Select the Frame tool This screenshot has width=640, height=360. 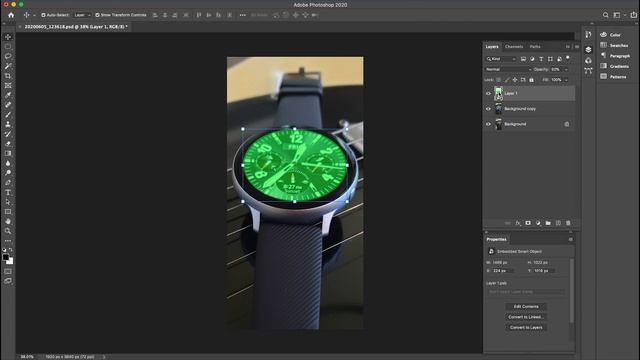point(8,86)
